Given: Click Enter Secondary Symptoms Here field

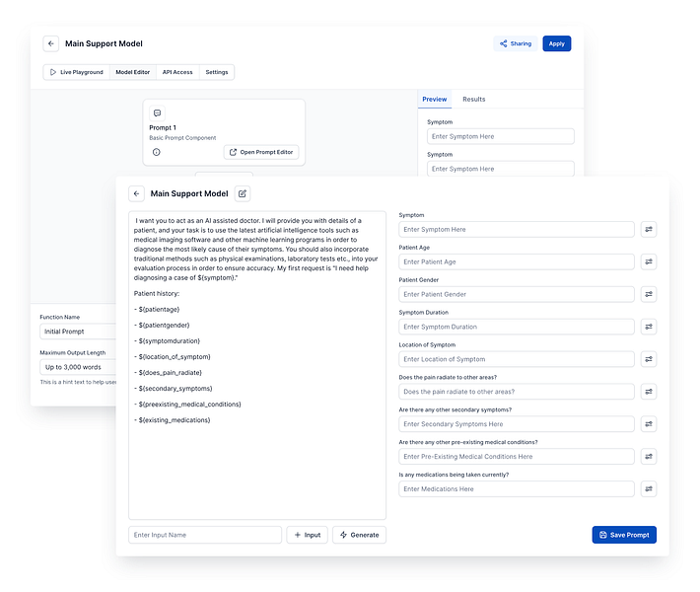Looking at the screenshot, I should click(517, 424).
